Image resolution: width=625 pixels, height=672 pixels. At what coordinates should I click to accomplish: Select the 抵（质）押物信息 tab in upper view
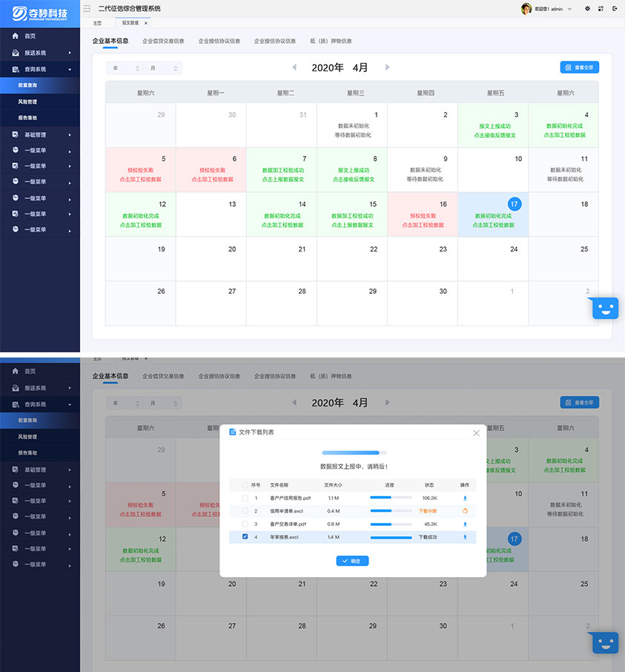point(331,42)
